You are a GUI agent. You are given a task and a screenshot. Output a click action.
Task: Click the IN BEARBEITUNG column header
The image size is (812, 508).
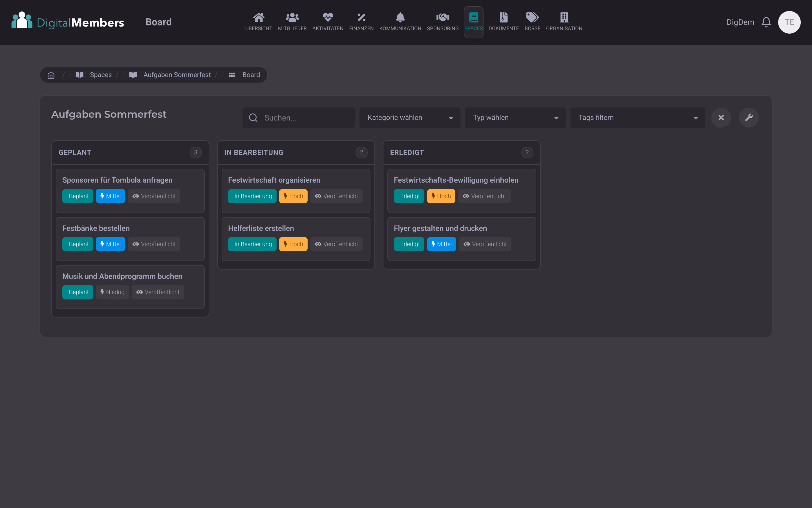296,152
